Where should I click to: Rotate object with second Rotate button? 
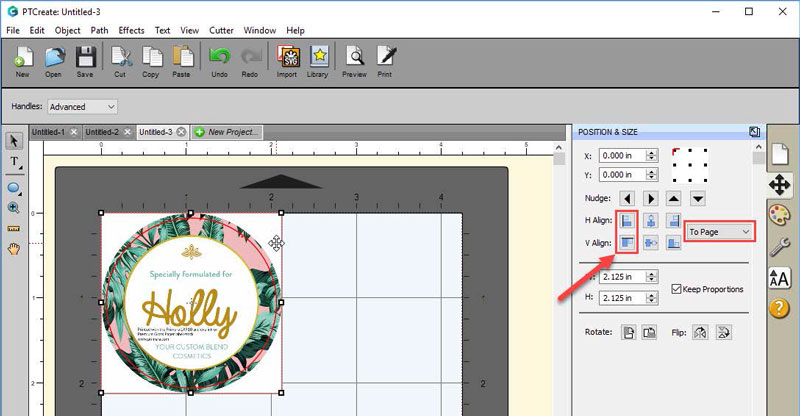pos(649,333)
